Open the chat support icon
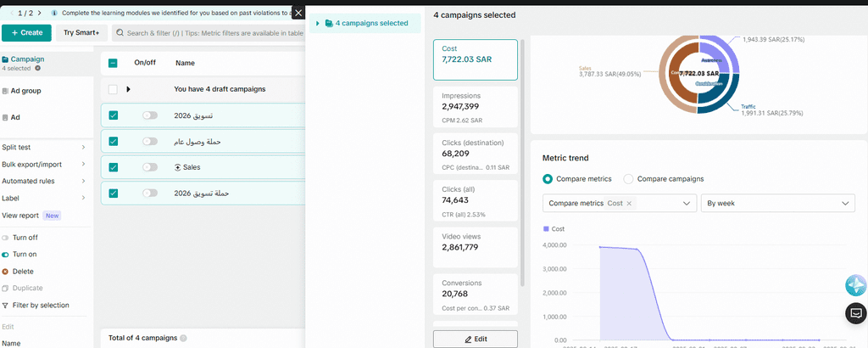 [x=856, y=313]
